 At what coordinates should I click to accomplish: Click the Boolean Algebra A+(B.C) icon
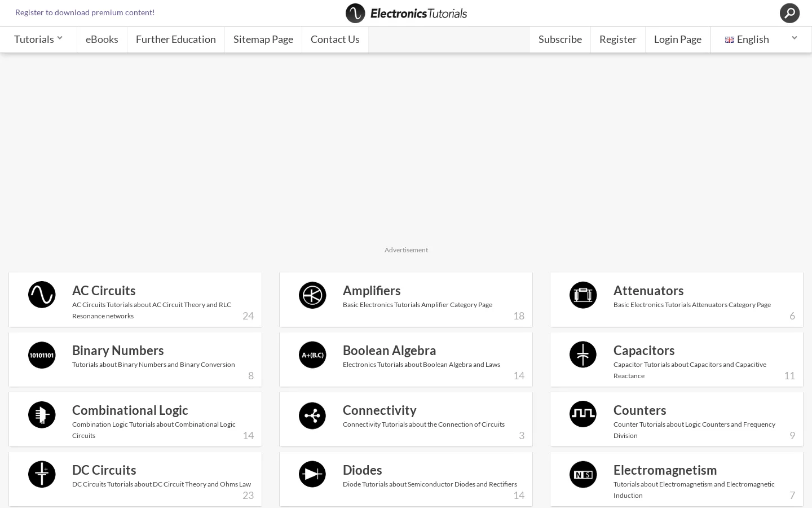312,355
